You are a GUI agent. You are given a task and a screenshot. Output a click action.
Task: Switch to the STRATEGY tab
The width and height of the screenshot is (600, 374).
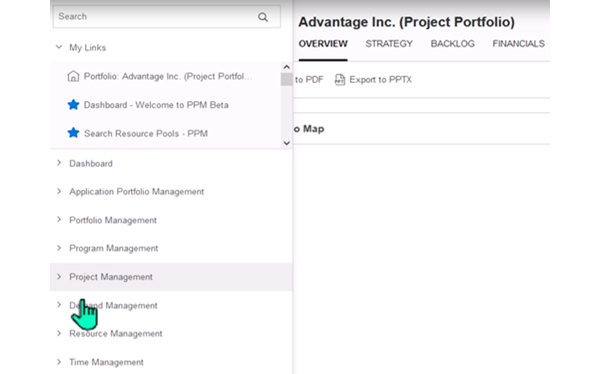(x=389, y=44)
